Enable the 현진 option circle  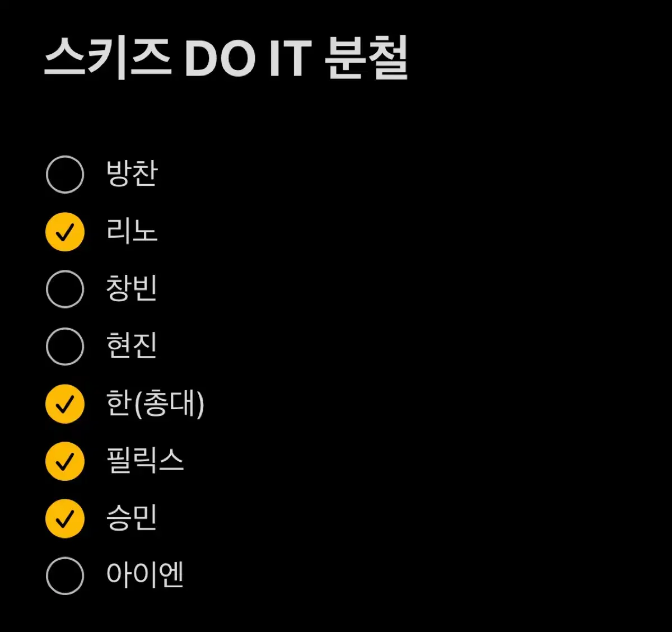click(x=65, y=347)
